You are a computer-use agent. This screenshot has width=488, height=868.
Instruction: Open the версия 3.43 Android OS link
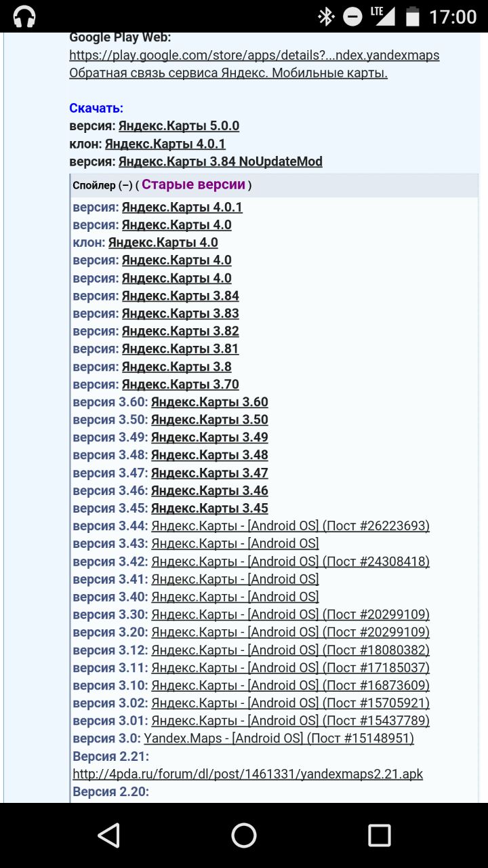point(235,544)
